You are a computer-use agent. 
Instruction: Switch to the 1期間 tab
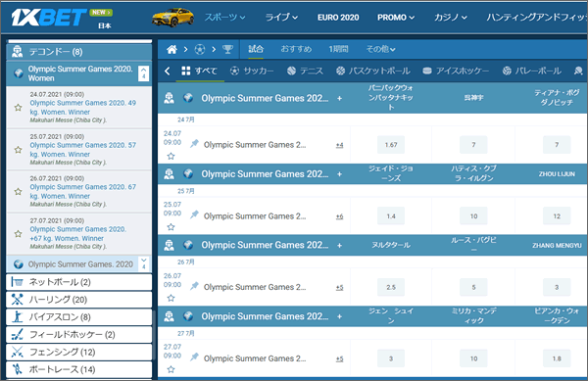(339, 49)
